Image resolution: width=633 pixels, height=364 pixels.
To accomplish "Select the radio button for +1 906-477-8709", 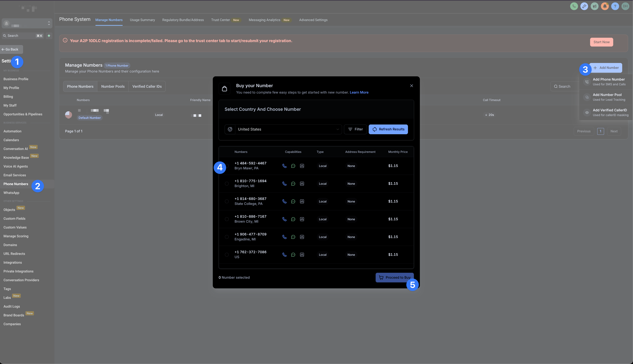I will tap(227, 237).
